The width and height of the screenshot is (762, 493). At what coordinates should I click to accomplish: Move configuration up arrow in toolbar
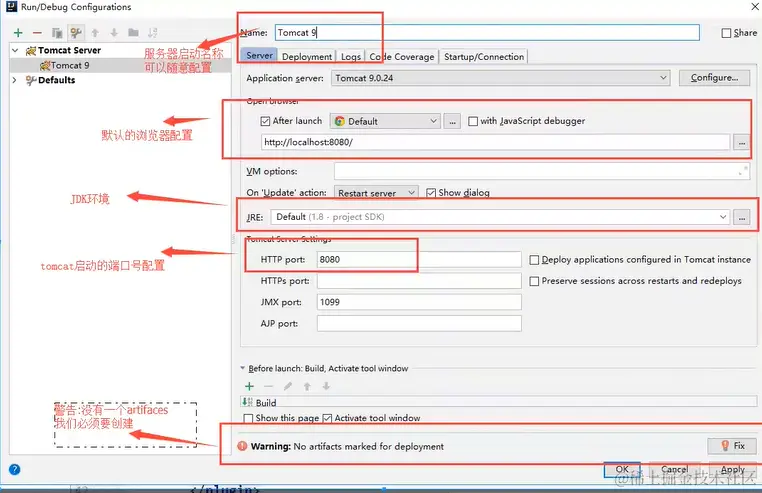pos(95,33)
